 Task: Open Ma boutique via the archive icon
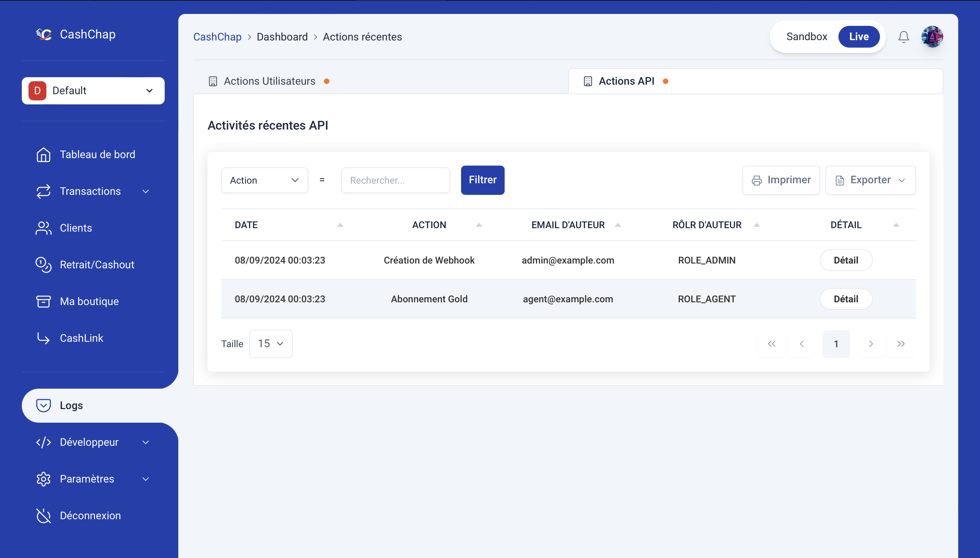(43, 302)
